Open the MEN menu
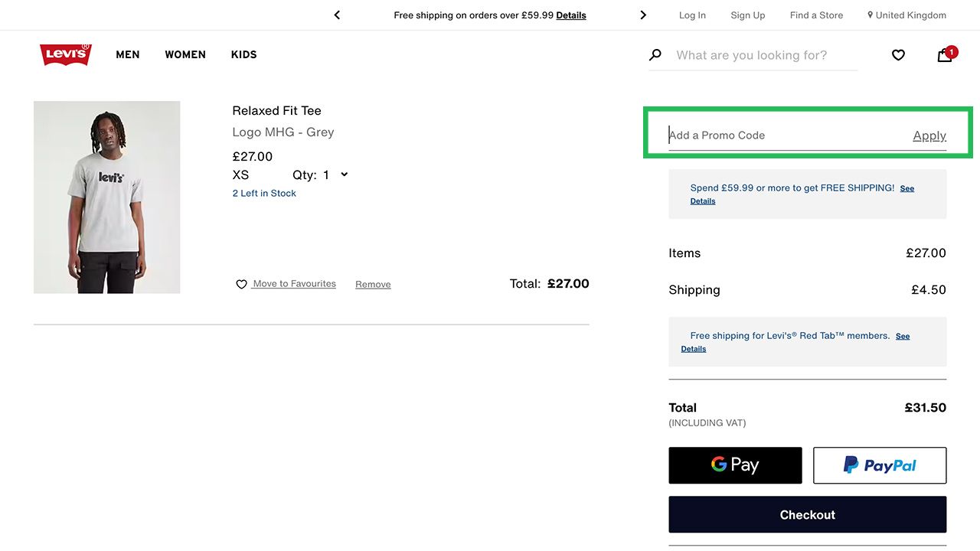Screen dimensions: 980x551 click(x=127, y=54)
